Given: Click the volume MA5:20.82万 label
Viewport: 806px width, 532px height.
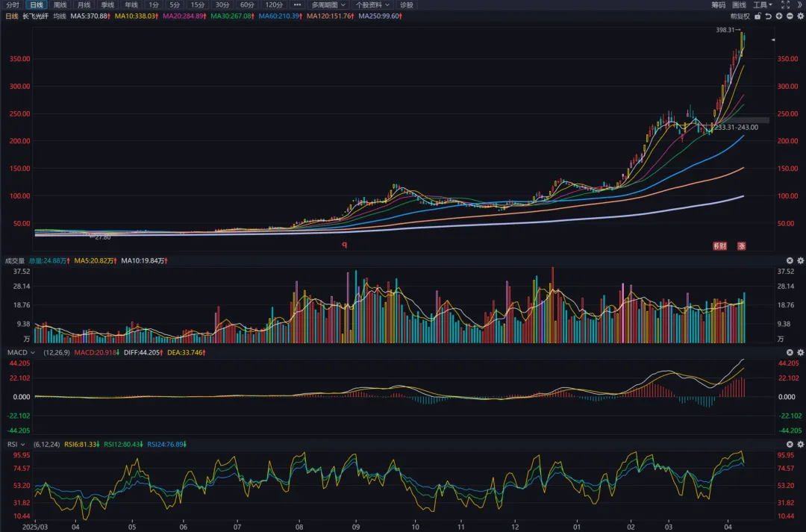Looking at the screenshot, I should coord(96,260).
